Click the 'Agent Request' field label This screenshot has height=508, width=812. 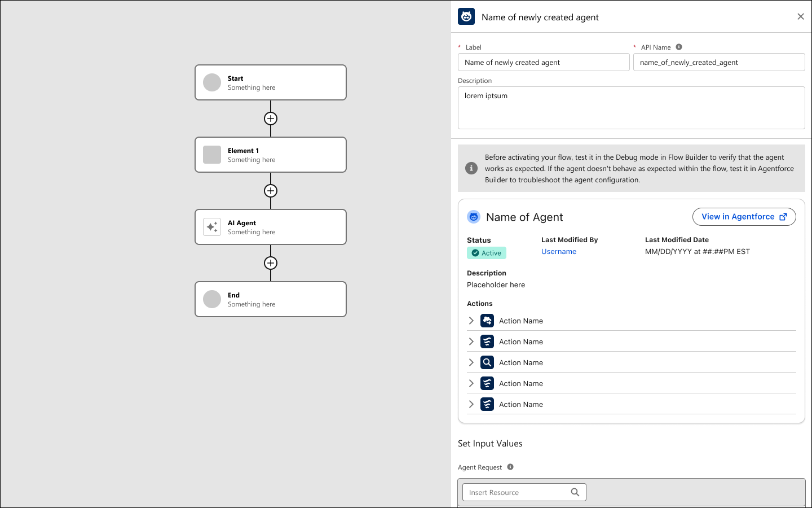tap(480, 467)
